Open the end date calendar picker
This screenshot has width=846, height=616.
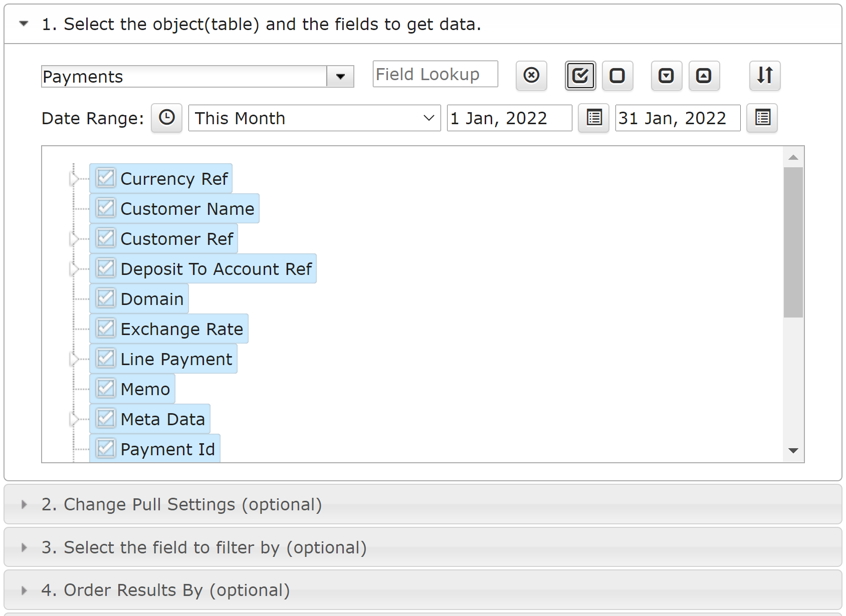[x=762, y=118]
